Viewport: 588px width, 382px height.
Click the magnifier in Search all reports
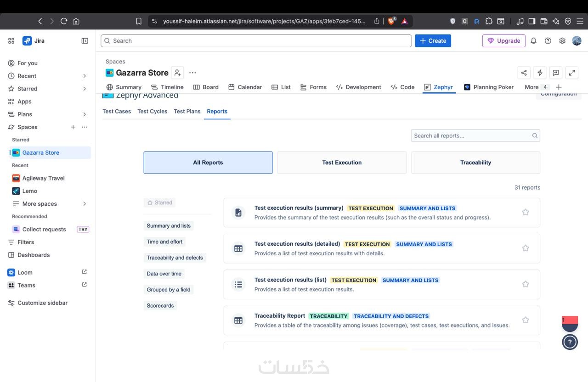pyautogui.click(x=535, y=135)
